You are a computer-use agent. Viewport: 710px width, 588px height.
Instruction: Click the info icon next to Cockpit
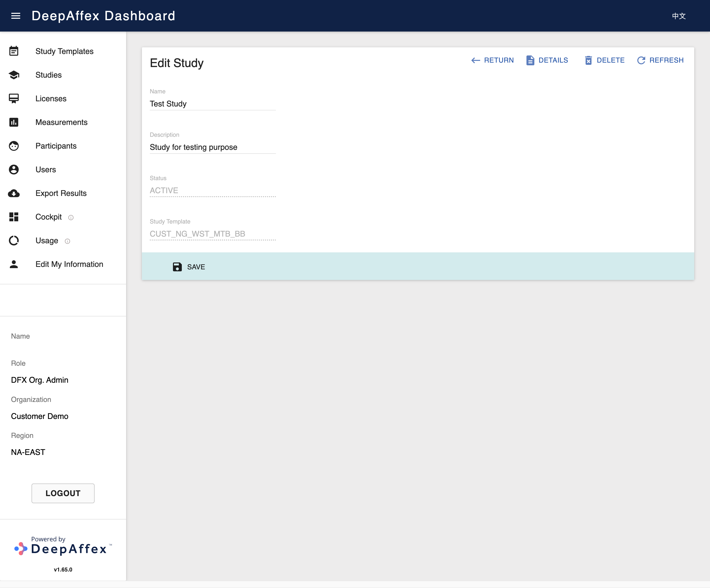(x=71, y=217)
